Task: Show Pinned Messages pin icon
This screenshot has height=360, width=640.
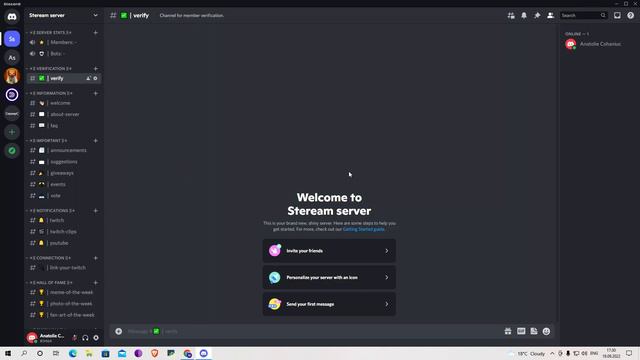Action: point(537,16)
